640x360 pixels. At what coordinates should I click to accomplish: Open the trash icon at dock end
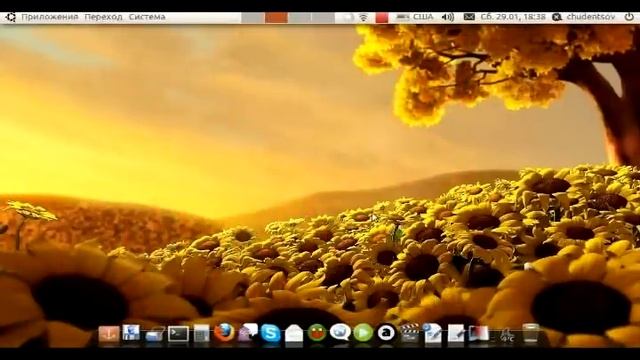[x=531, y=333]
